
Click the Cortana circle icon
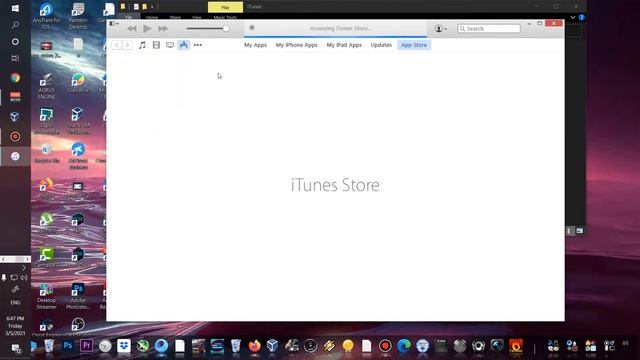[15, 42]
